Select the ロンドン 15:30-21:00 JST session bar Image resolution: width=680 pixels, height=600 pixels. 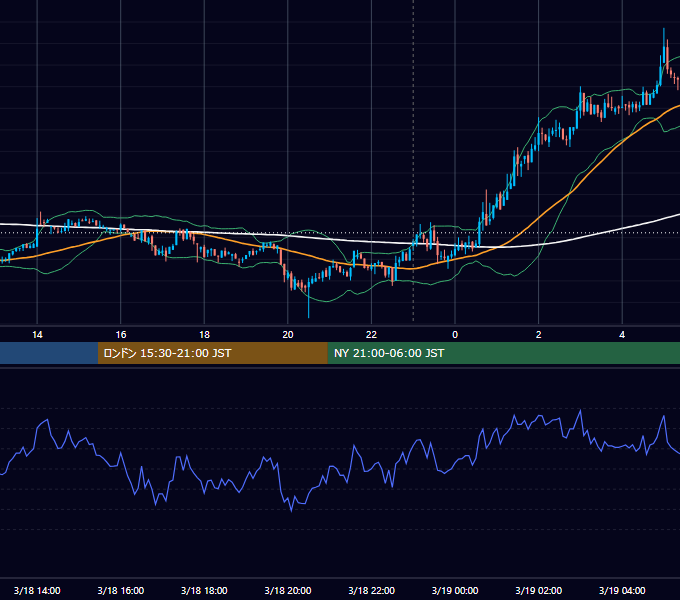(x=212, y=353)
